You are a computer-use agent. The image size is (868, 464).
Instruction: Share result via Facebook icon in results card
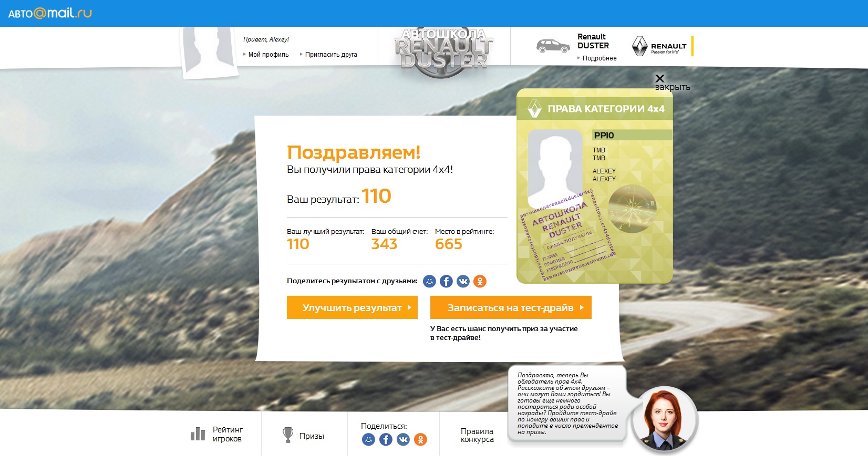pyautogui.click(x=446, y=282)
